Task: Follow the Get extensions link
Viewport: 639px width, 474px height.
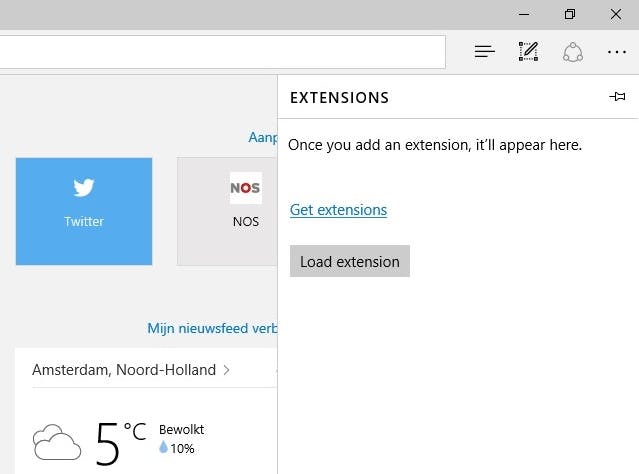Action: tap(338, 210)
